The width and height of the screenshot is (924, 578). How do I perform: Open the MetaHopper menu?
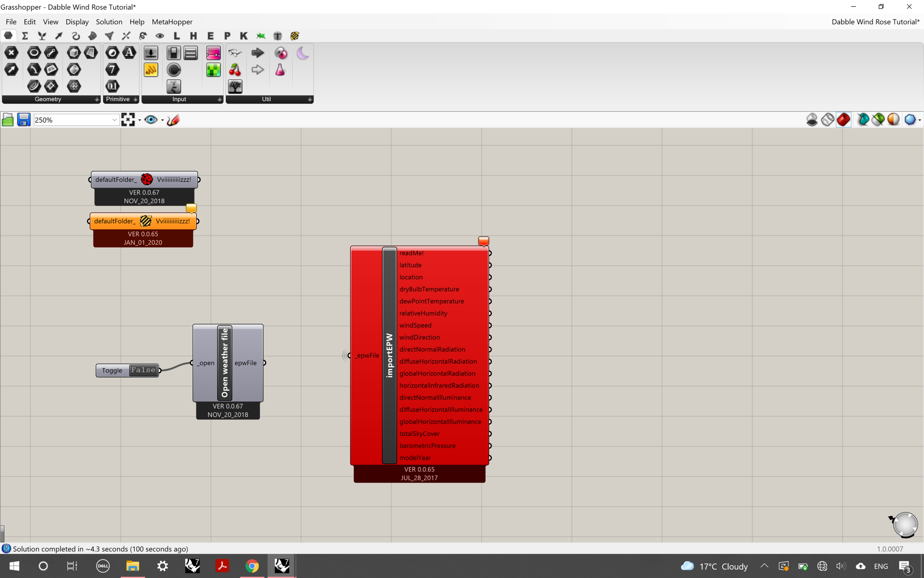pyautogui.click(x=172, y=22)
